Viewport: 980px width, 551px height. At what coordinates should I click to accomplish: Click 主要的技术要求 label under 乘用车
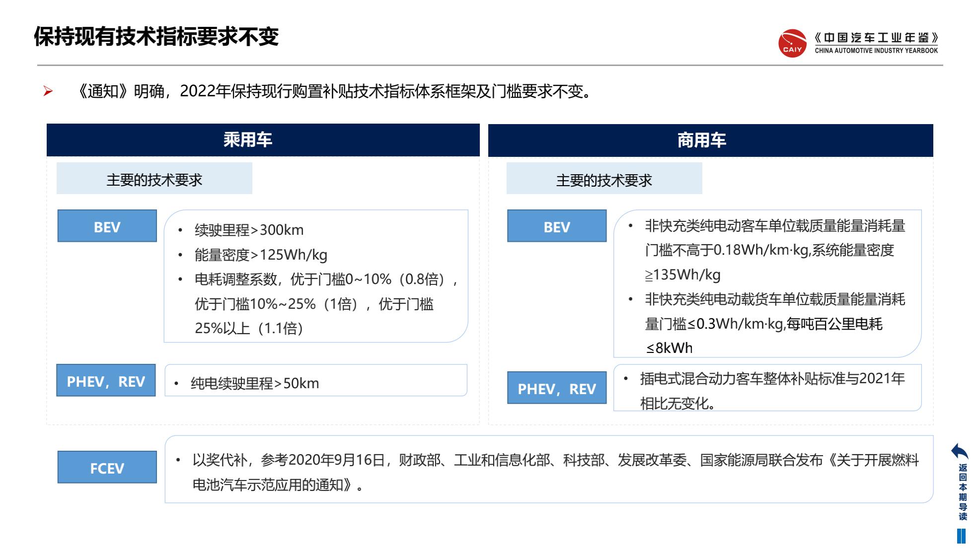154,179
